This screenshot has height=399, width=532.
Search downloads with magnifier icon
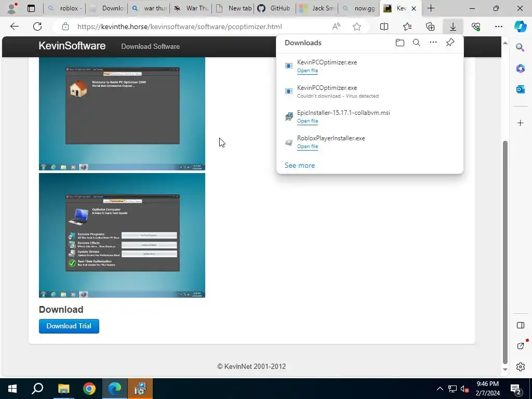click(x=417, y=43)
